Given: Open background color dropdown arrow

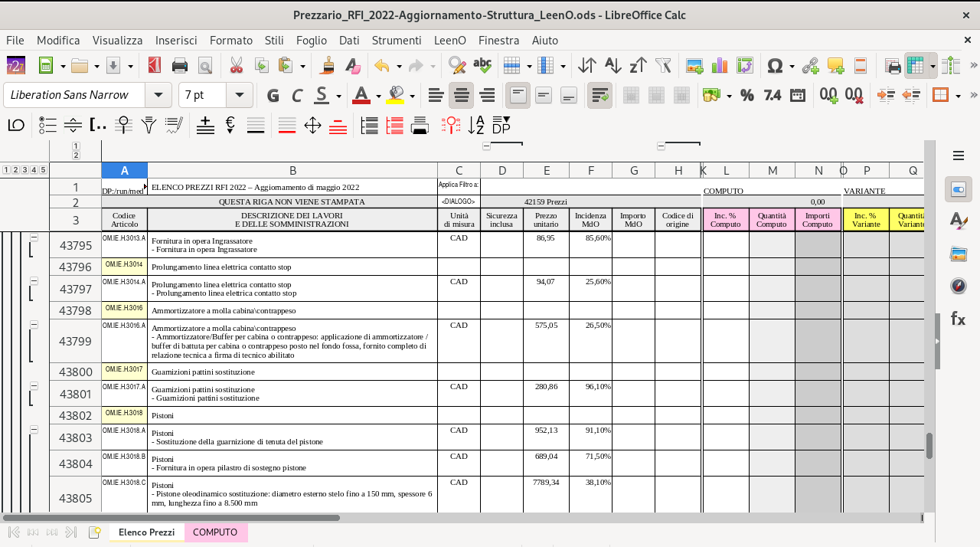Looking at the screenshot, I should pyautogui.click(x=412, y=96).
